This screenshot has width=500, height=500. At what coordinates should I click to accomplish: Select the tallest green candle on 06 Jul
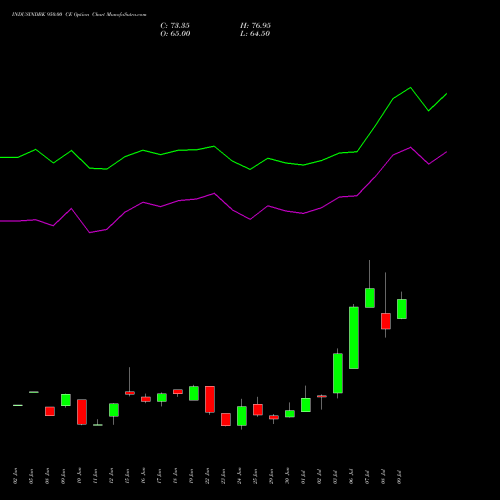[x=354, y=338]
